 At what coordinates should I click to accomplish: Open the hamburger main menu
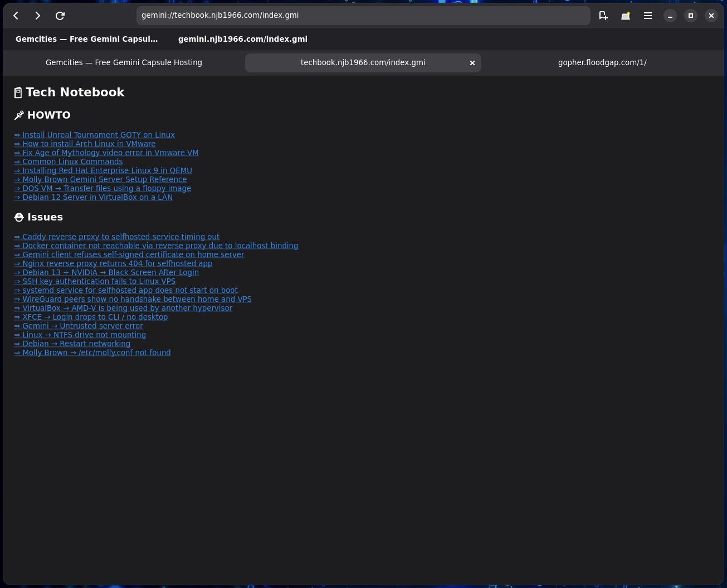[647, 16]
